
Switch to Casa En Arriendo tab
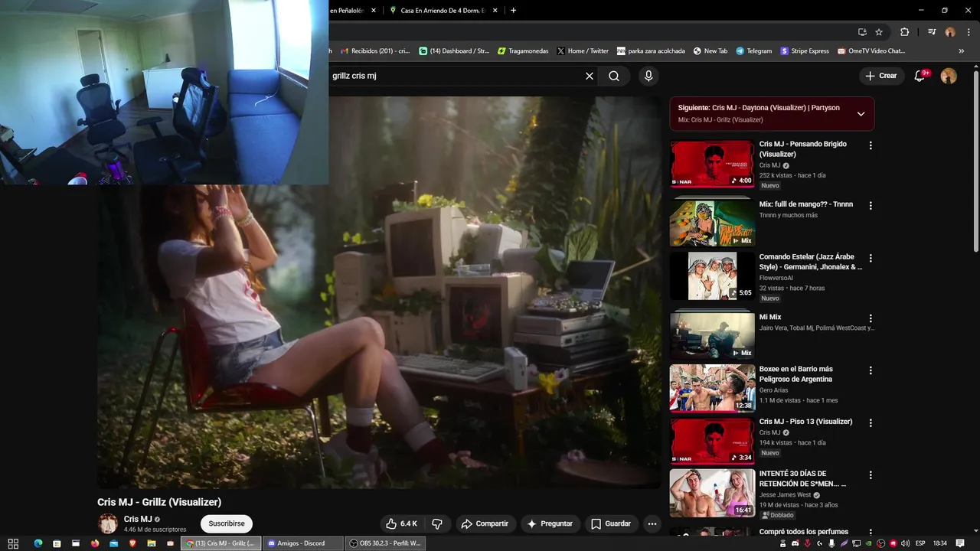443,10
